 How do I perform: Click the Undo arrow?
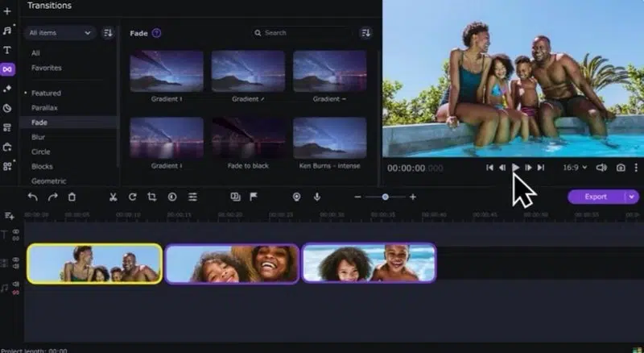33,197
